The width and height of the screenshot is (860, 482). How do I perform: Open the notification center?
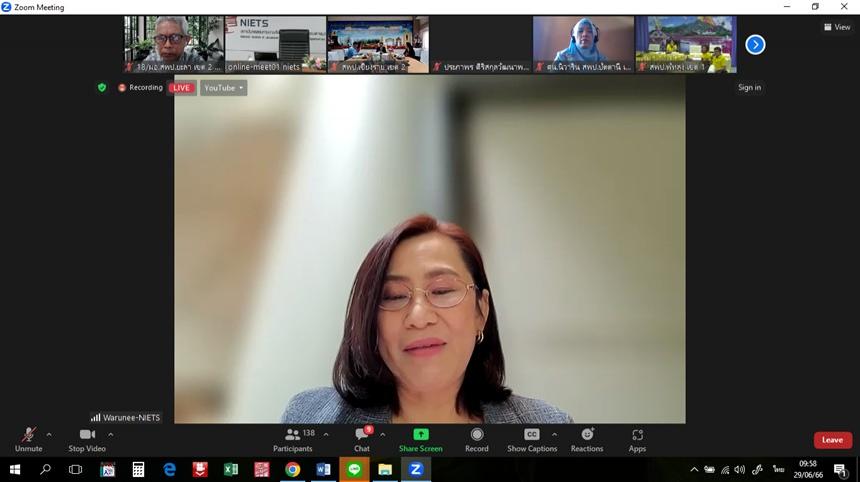click(x=841, y=470)
